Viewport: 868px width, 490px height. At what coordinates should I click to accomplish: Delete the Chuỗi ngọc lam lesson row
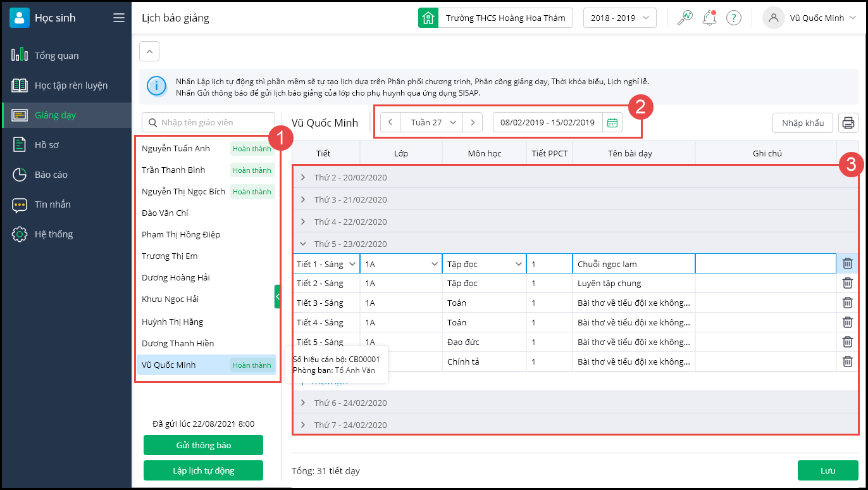pyautogui.click(x=848, y=263)
